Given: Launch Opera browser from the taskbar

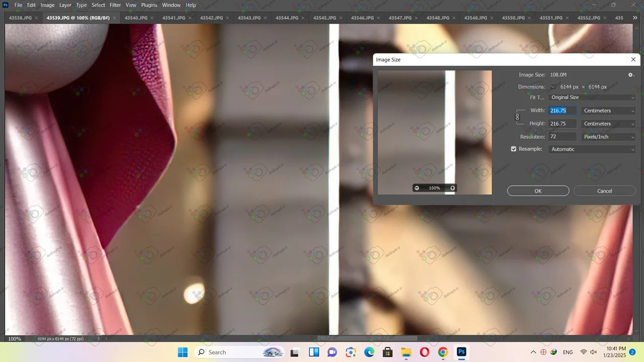Looking at the screenshot, I should (424, 352).
